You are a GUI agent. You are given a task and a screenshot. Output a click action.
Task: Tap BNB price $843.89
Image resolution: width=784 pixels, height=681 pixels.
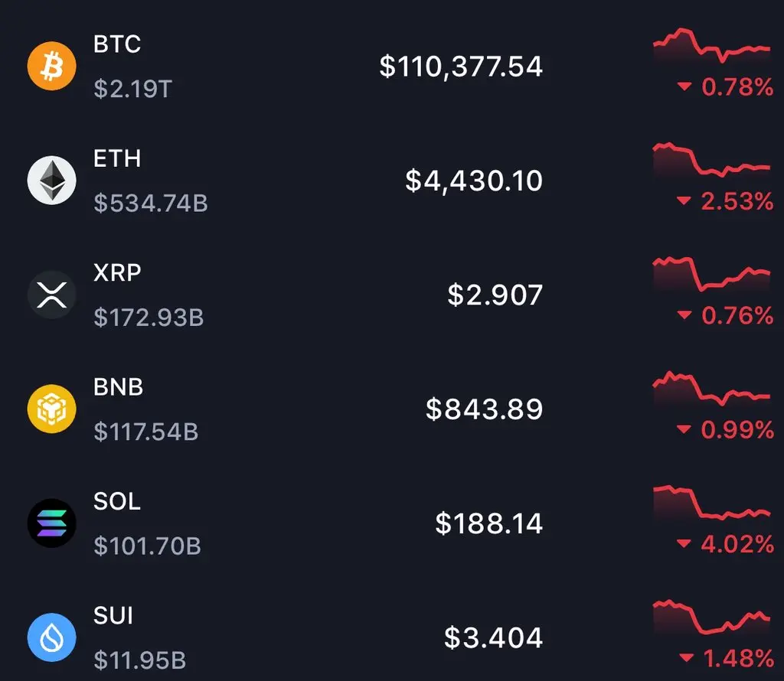pos(484,409)
